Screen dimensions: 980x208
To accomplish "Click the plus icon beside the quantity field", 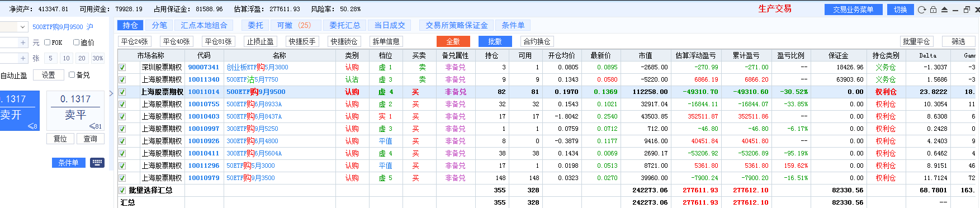I will pyautogui.click(x=23, y=58).
